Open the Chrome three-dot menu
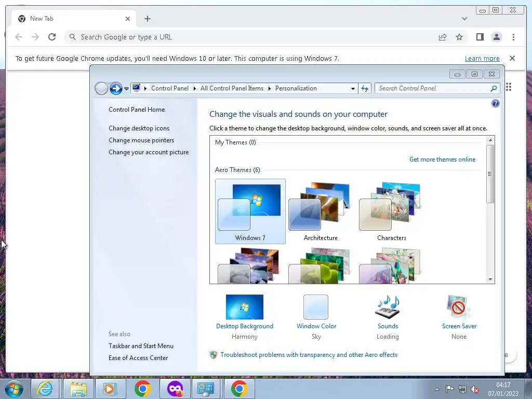This screenshot has width=532, height=399. 513,37
